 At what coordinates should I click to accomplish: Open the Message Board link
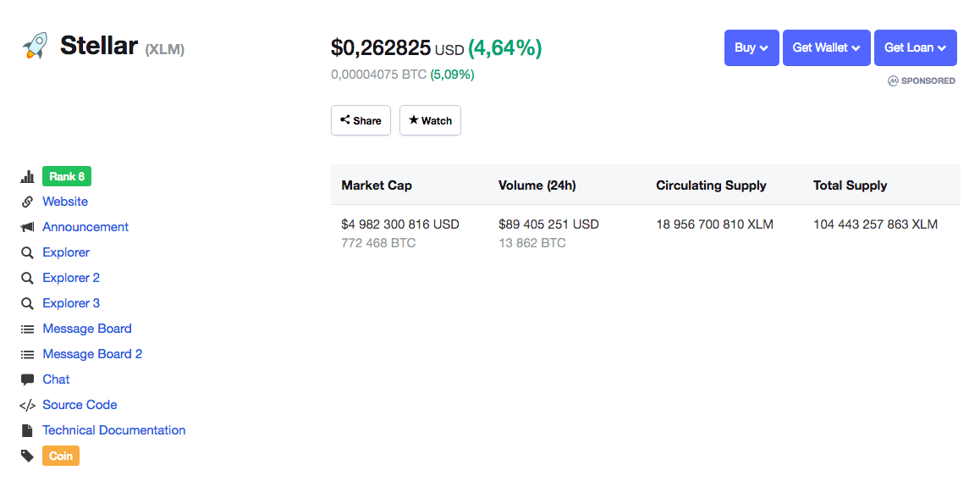pos(87,329)
